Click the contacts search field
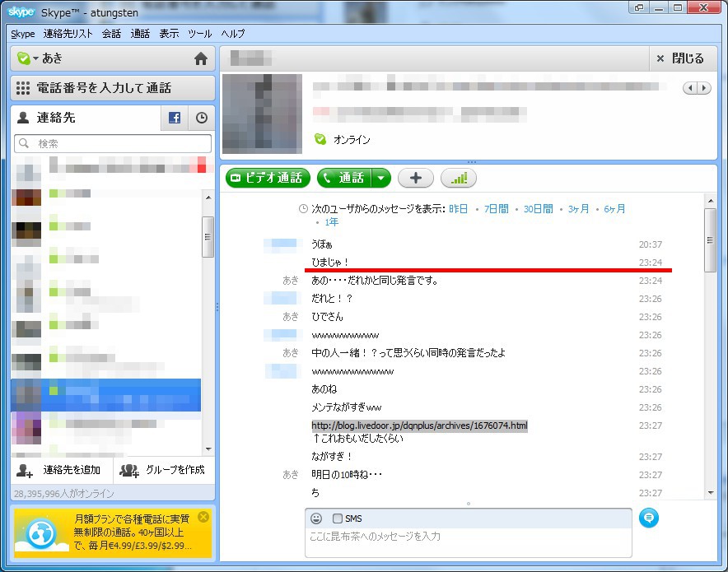This screenshot has height=572, width=728. point(113,143)
